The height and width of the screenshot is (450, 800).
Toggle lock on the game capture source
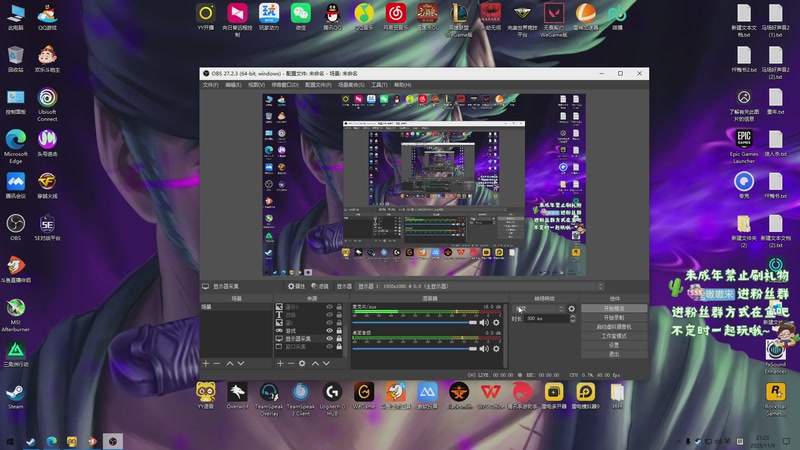339,331
